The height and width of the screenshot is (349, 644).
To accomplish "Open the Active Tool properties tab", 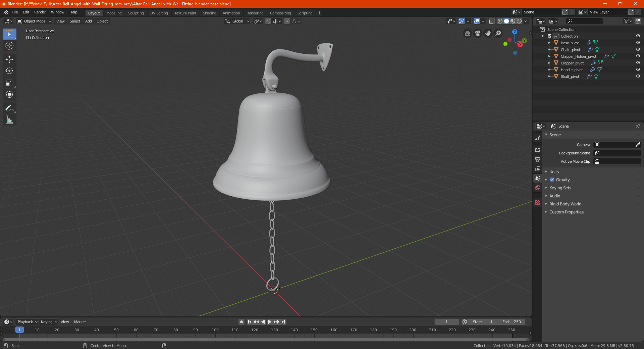I will pyautogui.click(x=538, y=138).
